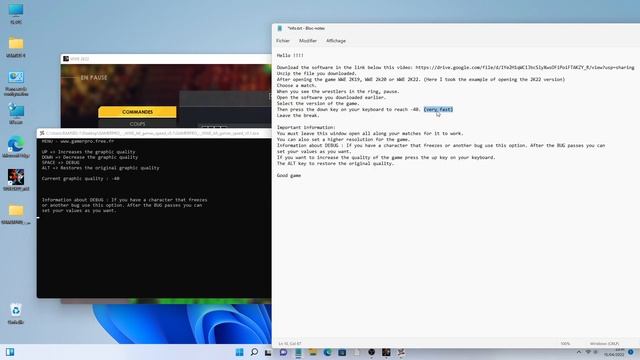The image size is (640, 360).
Task: Click the "Good game" line in Notepad
Action: click(x=289, y=176)
